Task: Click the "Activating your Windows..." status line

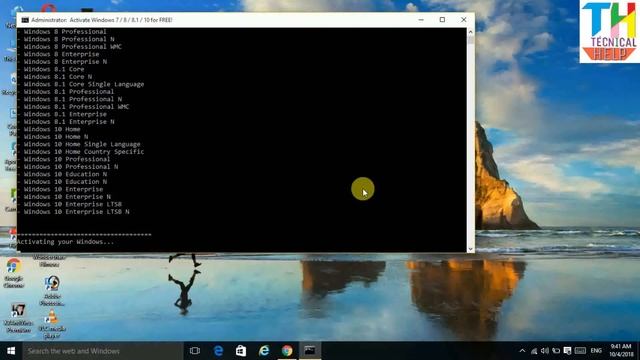Action: pos(65,242)
